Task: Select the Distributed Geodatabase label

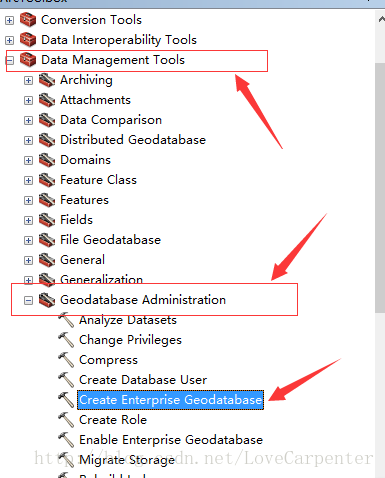Action: (x=133, y=140)
